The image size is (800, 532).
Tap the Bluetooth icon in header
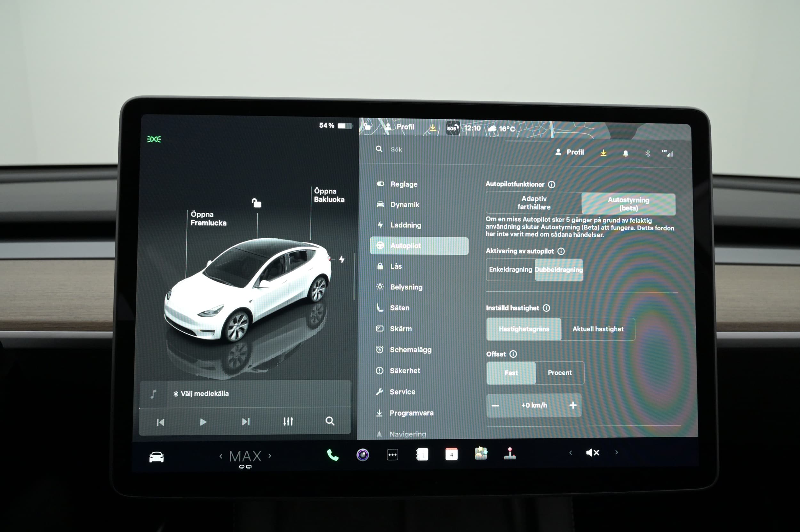tap(648, 153)
